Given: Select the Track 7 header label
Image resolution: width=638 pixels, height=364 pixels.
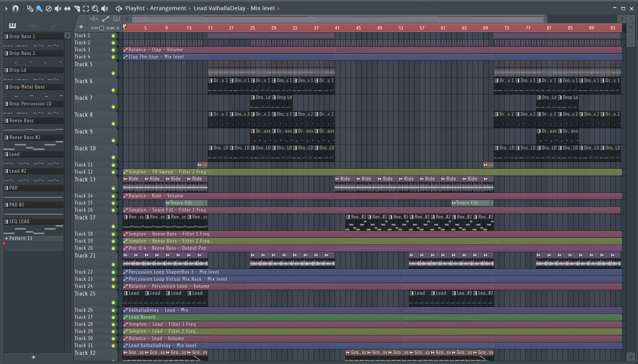Looking at the screenshot, I should [x=84, y=98].
